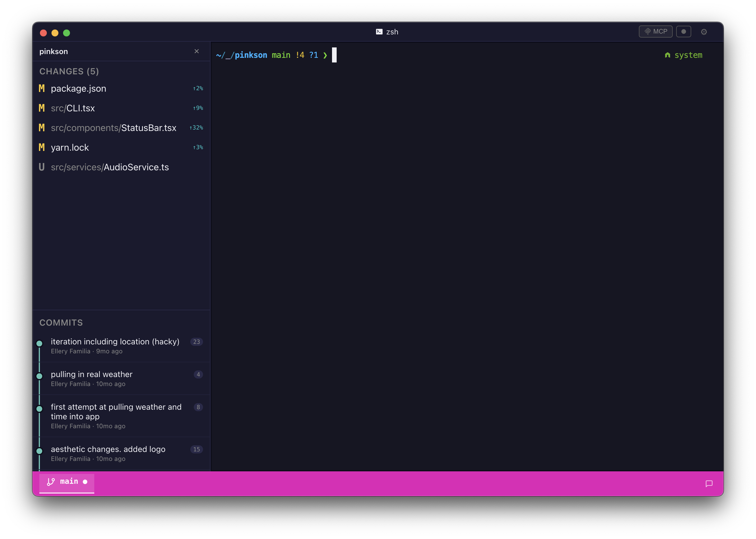The width and height of the screenshot is (756, 539).
Task: Expand the 'first attempt at pulling weather' commit
Action: 116,411
